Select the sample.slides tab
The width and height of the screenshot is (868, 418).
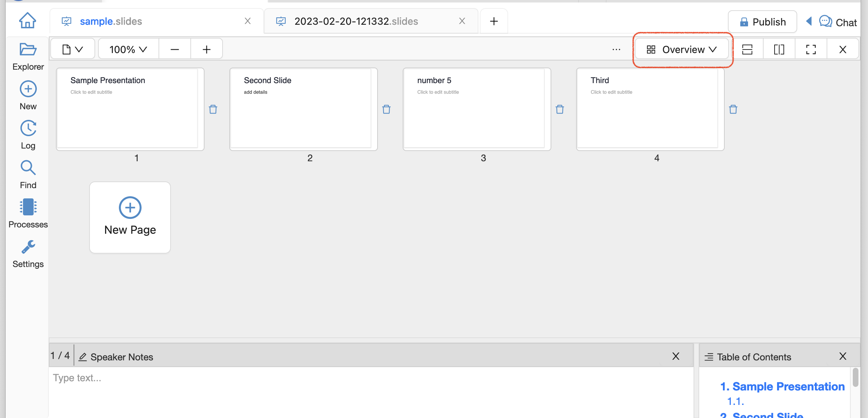click(x=111, y=21)
